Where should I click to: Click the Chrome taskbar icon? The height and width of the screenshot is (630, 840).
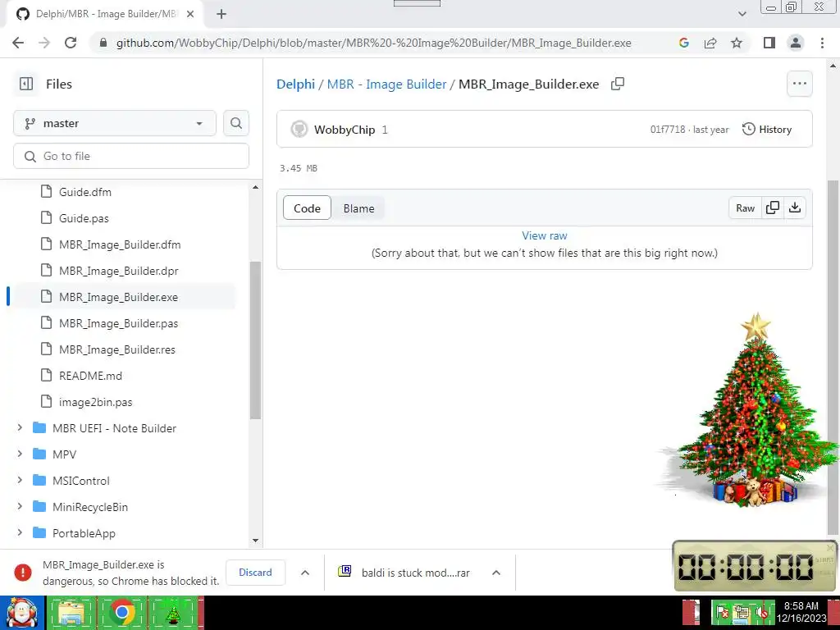122,614
